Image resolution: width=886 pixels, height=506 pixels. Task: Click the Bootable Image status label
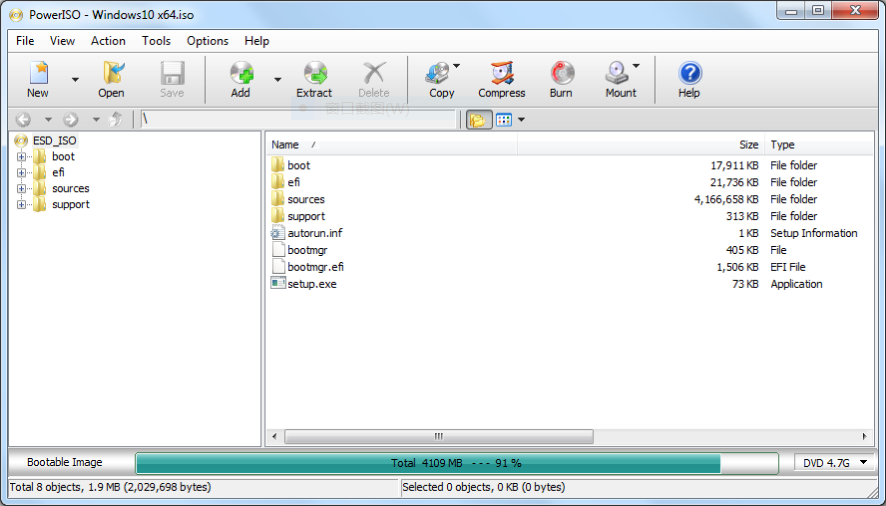coord(64,462)
